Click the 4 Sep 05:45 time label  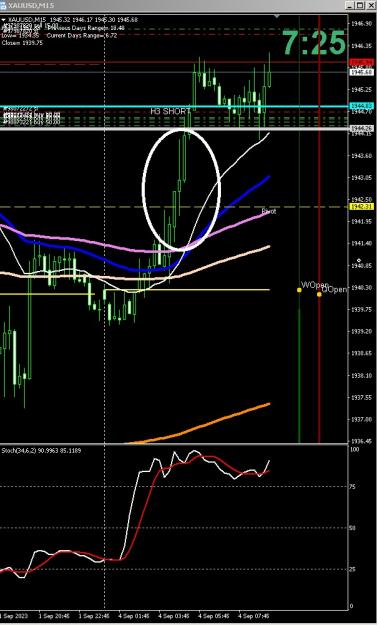214,616
